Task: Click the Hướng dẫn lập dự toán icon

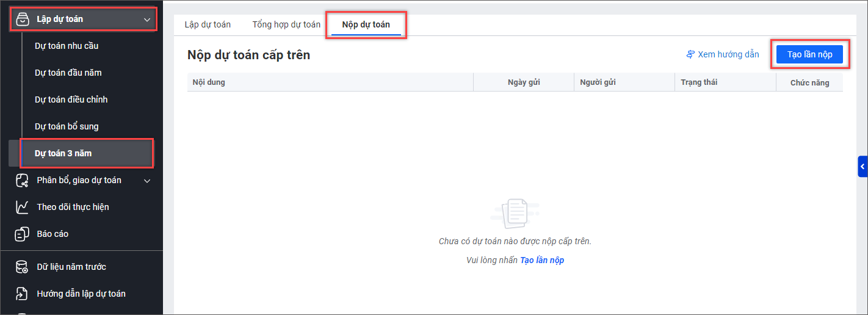Action: [x=22, y=294]
